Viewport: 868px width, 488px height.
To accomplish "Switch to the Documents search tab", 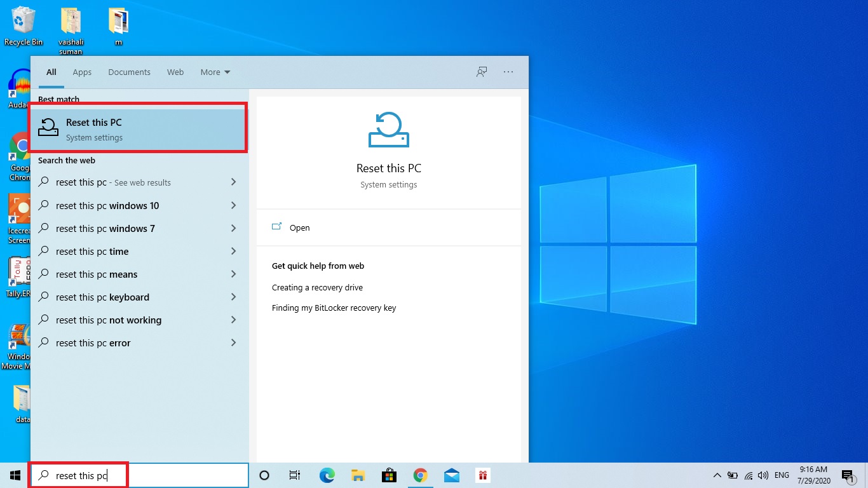I will pos(129,72).
